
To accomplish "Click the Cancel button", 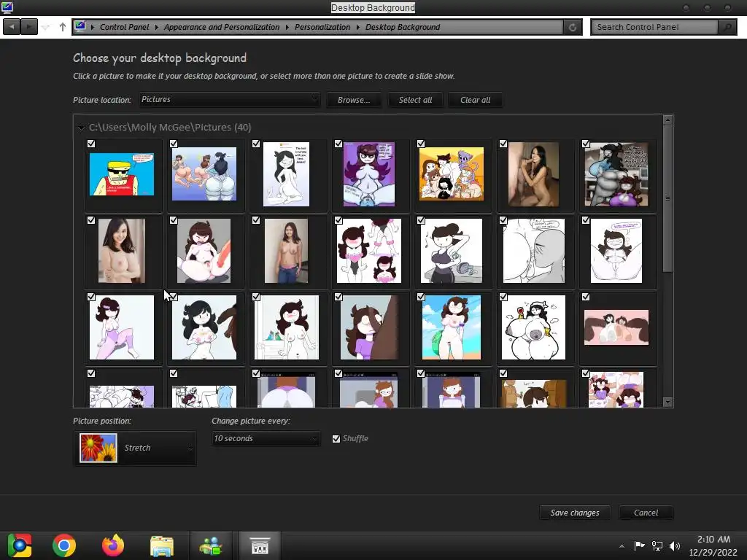I will pos(646,513).
